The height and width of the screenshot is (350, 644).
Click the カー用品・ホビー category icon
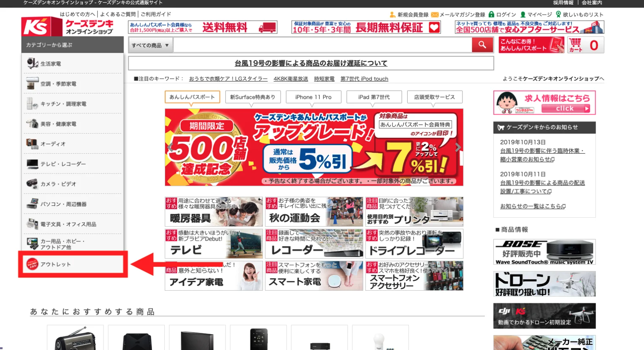tap(33, 243)
